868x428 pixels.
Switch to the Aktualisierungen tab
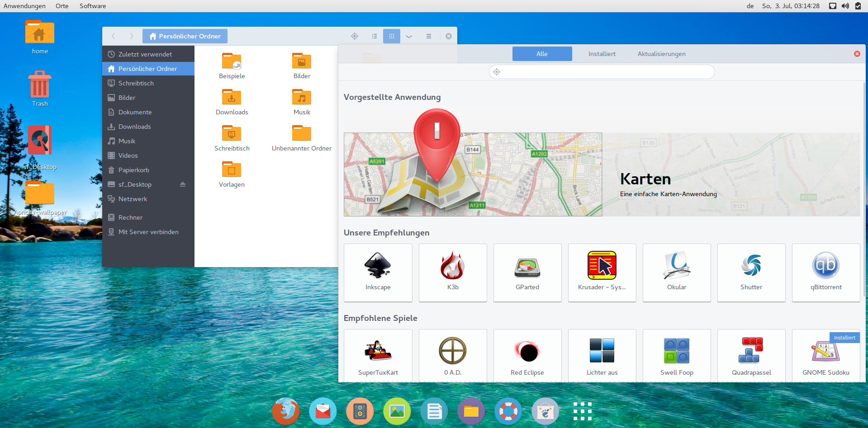click(x=661, y=54)
